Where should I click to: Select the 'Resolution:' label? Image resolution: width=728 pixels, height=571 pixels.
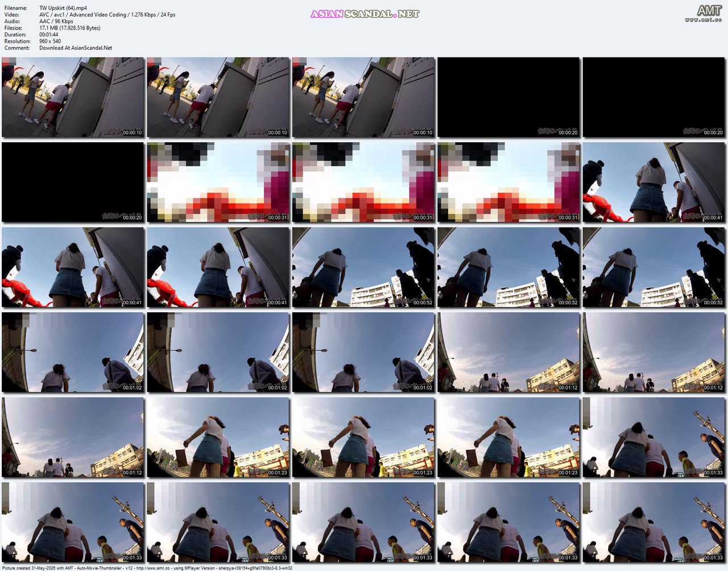coord(18,42)
